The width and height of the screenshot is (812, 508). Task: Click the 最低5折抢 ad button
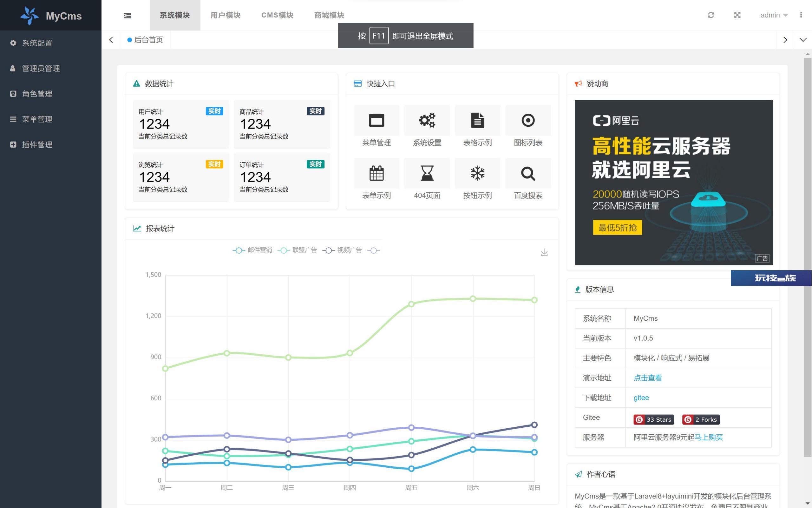click(x=617, y=227)
